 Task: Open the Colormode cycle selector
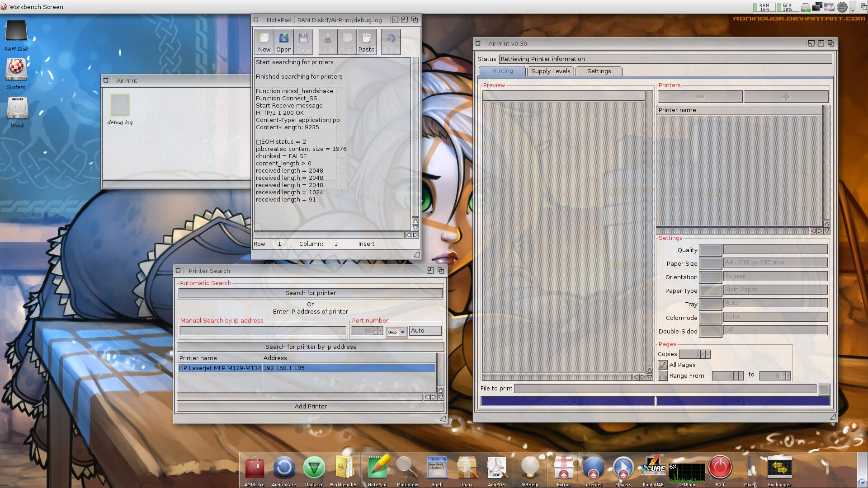[x=711, y=318]
